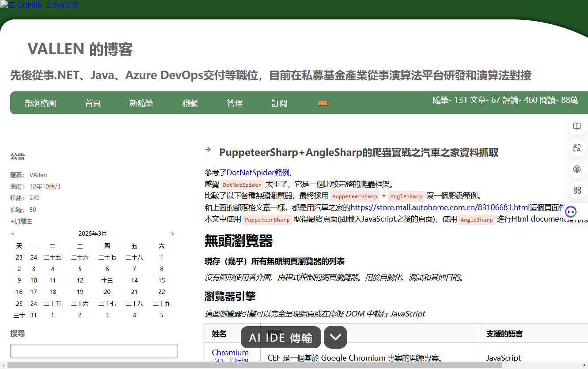Click the 姓名 table header
Image resolution: width=588 pixels, height=369 pixels.
click(219, 334)
